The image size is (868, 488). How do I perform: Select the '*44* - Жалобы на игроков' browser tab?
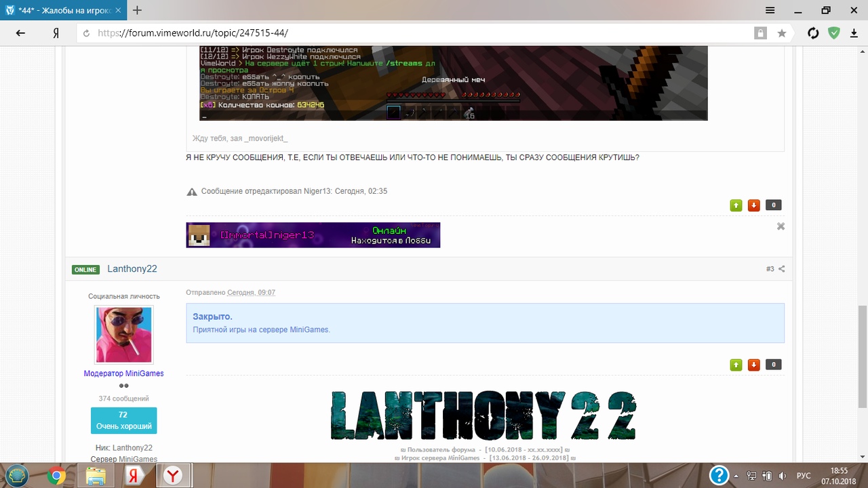tap(64, 10)
